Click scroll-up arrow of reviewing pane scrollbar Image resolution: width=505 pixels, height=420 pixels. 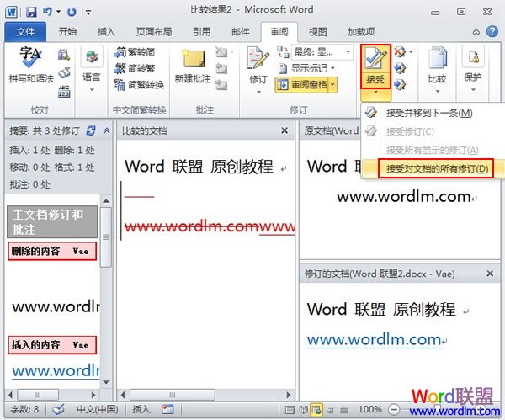106,201
